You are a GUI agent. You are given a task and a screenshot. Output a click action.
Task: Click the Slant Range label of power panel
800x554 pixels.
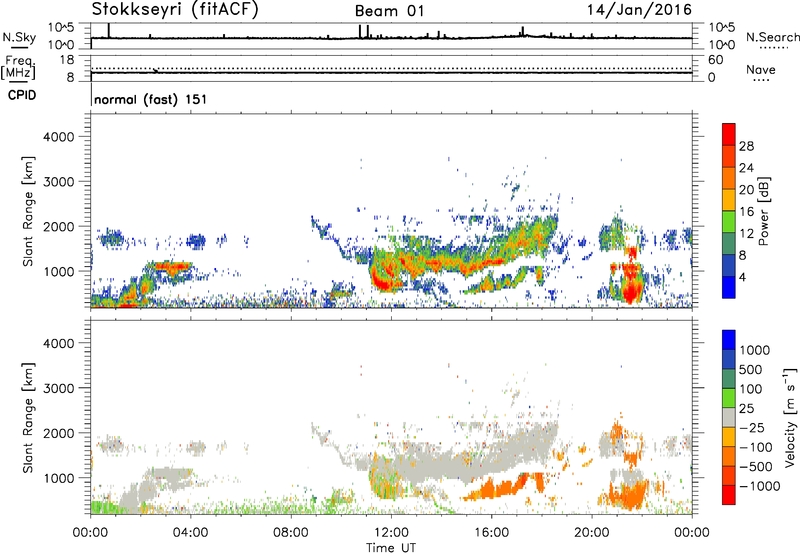point(28,211)
